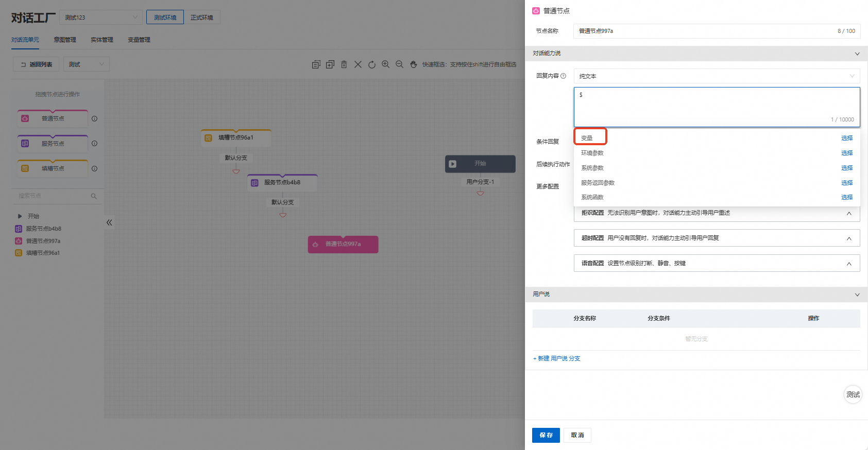Viewport: 868px width, 450px height.
Task: Collapse left panel with double chevron icon
Action: click(109, 222)
